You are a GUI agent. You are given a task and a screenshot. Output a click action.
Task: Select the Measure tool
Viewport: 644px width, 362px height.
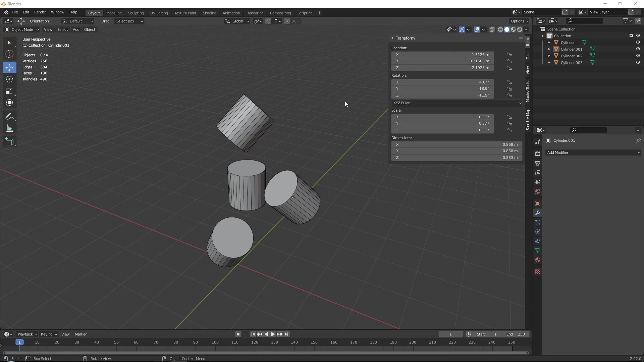pyautogui.click(x=9, y=128)
